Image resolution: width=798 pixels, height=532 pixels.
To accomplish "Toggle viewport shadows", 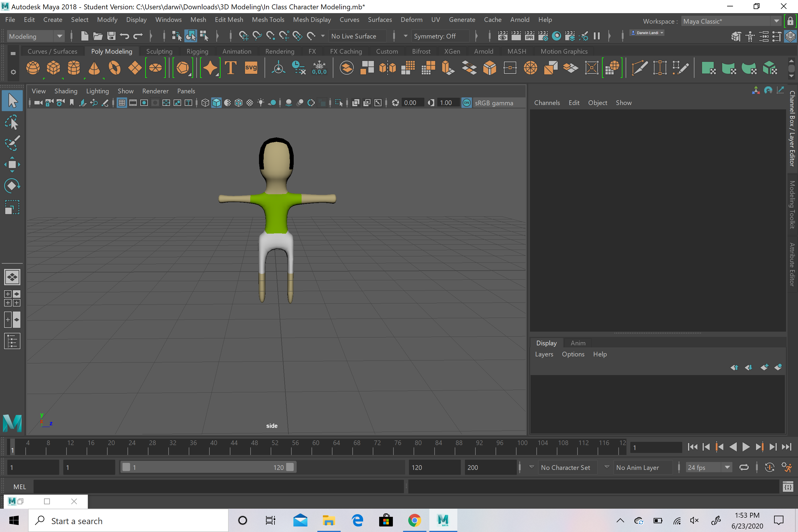I will point(272,103).
